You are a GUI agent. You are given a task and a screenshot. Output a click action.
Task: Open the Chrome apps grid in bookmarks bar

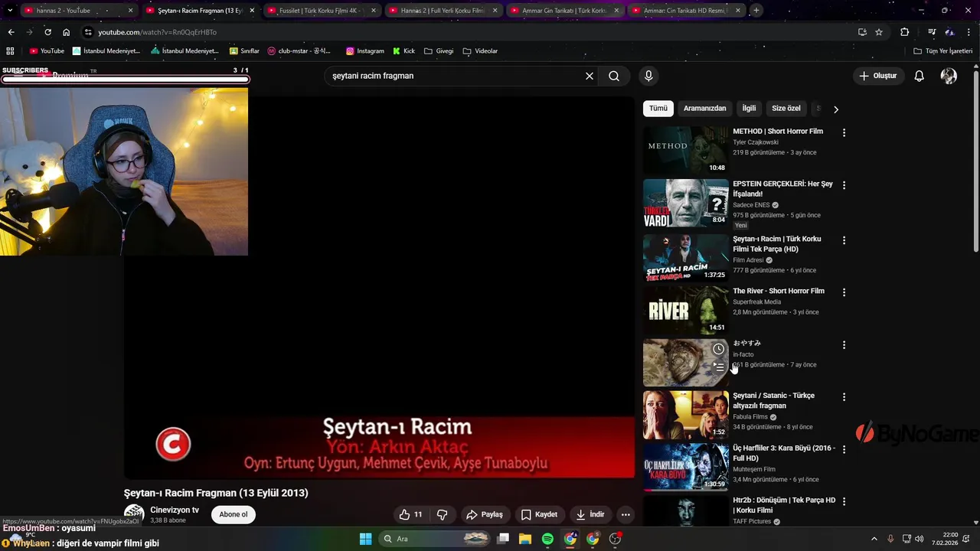(10, 51)
